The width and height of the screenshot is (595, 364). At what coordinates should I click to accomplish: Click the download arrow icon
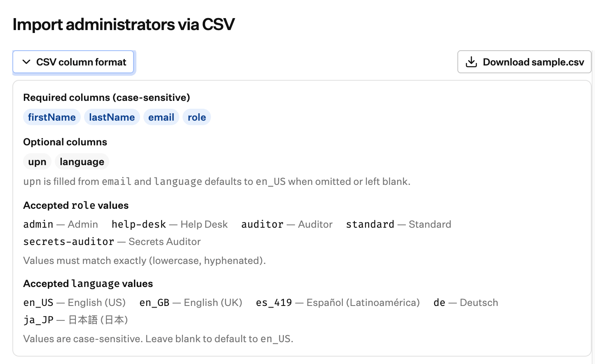[x=471, y=62]
